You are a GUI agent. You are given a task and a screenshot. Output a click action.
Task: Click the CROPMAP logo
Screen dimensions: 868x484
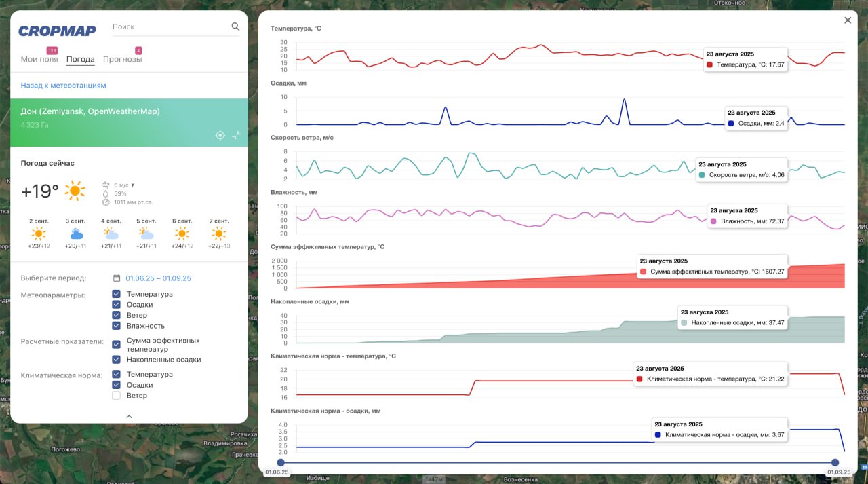(57, 31)
